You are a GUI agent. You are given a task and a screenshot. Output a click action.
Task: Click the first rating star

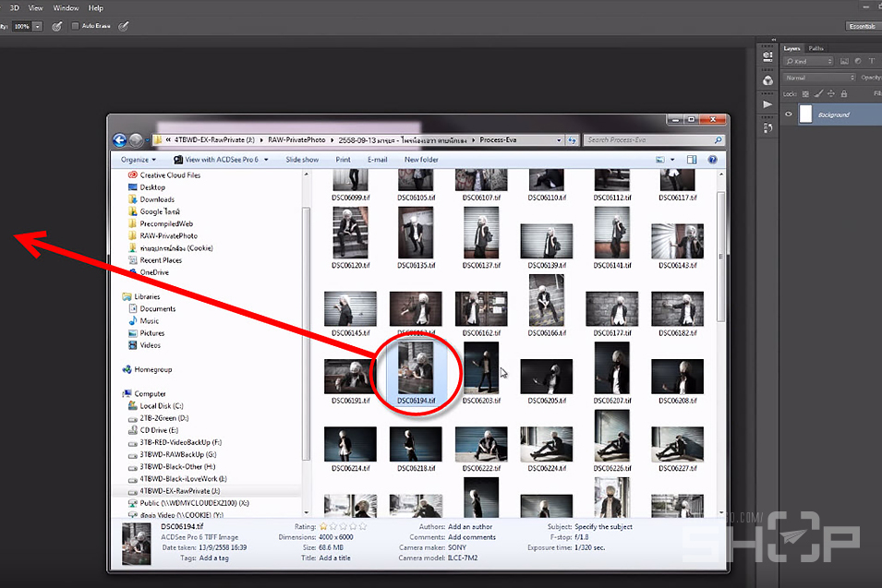point(323,527)
